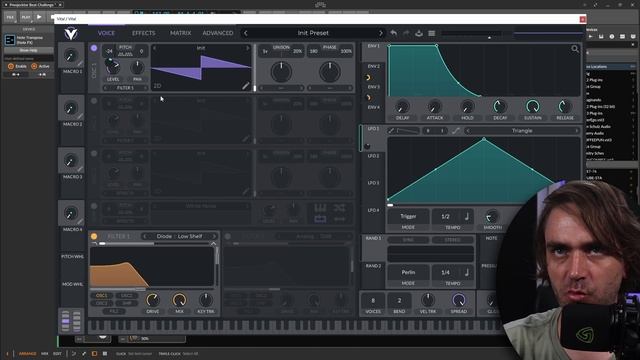Click the RAND 1 SYNC button
This screenshot has height=360, width=640.
pyautogui.click(x=408, y=240)
